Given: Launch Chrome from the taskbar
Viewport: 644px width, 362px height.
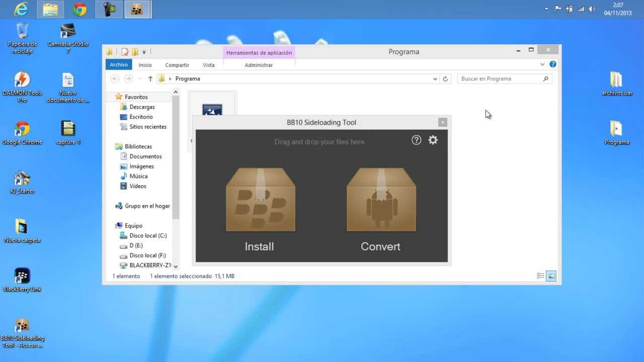Looking at the screenshot, I should click(x=79, y=9).
